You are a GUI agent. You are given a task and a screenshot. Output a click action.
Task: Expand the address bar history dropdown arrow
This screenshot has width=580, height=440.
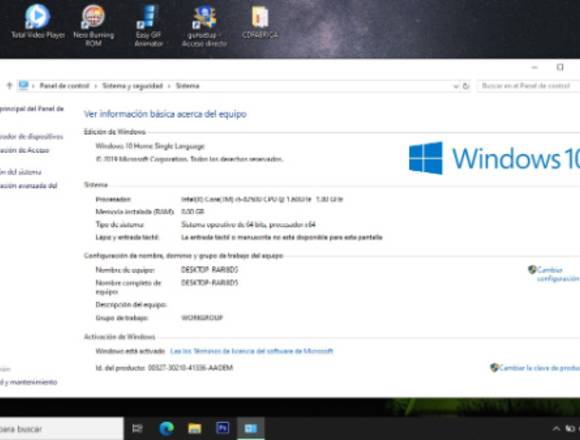(456, 86)
